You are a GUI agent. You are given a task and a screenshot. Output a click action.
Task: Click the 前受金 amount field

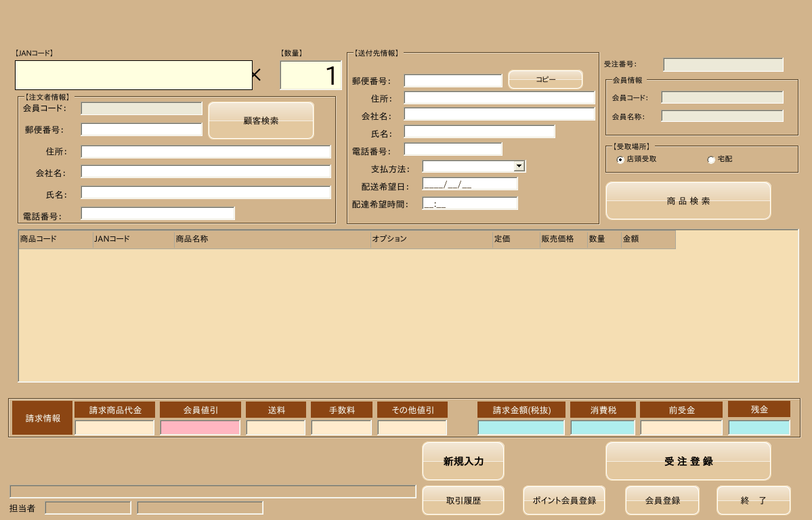click(681, 428)
